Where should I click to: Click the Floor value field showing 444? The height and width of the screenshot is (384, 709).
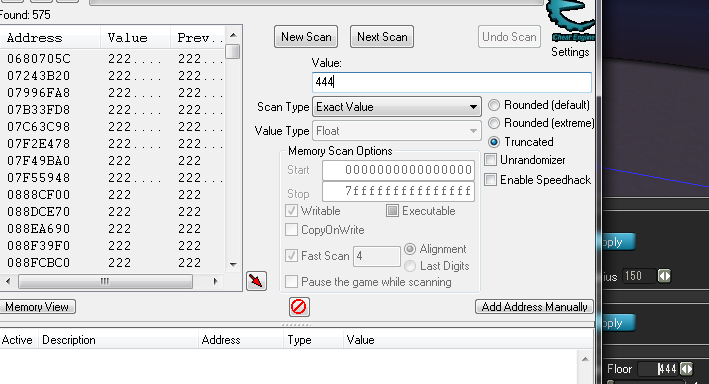658,369
